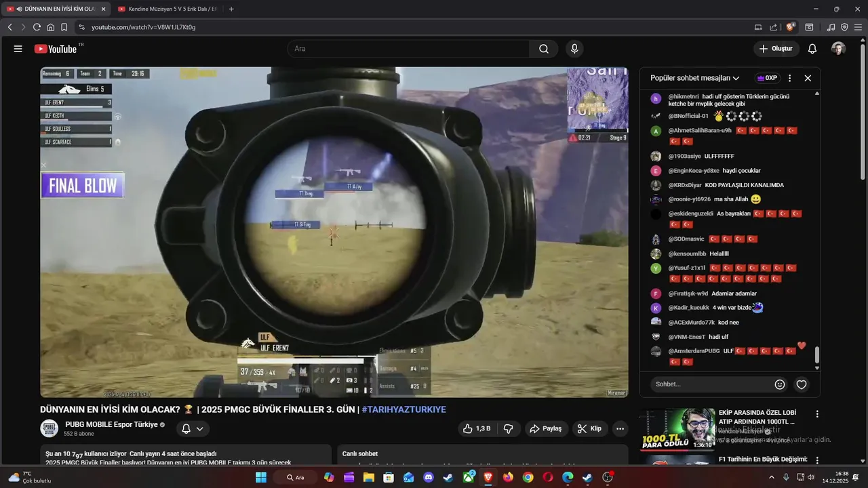868x488 pixels.
Task: Open the Windows taskbar search
Action: click(x=295, y=477)
